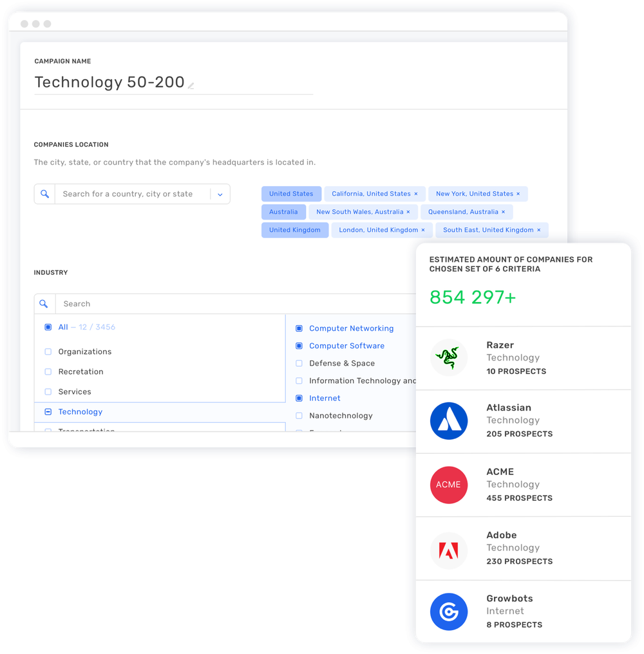
Task: Remove California, United States tag
Action: tap(415, 194)
